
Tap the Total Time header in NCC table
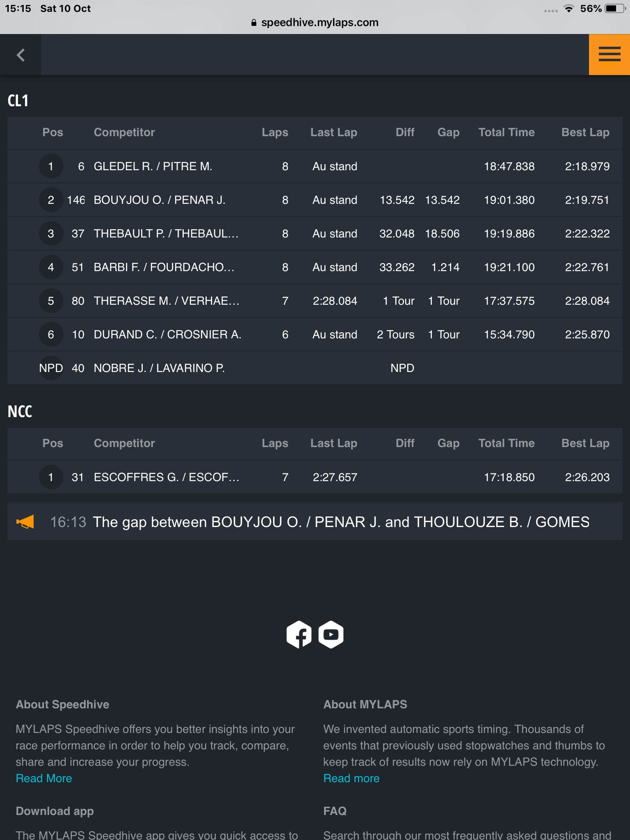pos(507,443)
